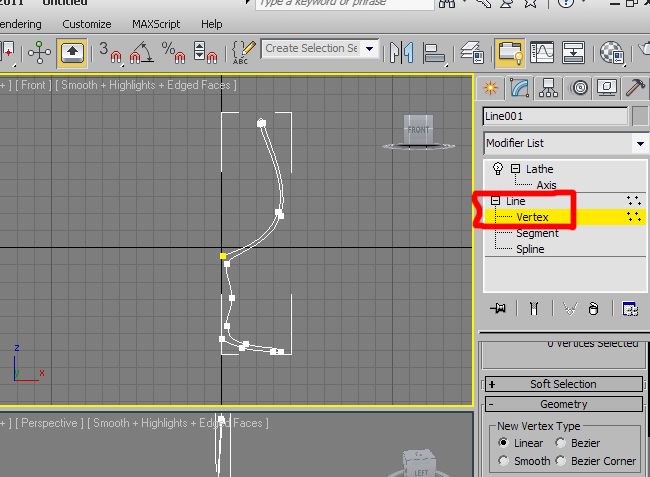Open Create Selection Set dropdown arrow

[x=369, y=48]
